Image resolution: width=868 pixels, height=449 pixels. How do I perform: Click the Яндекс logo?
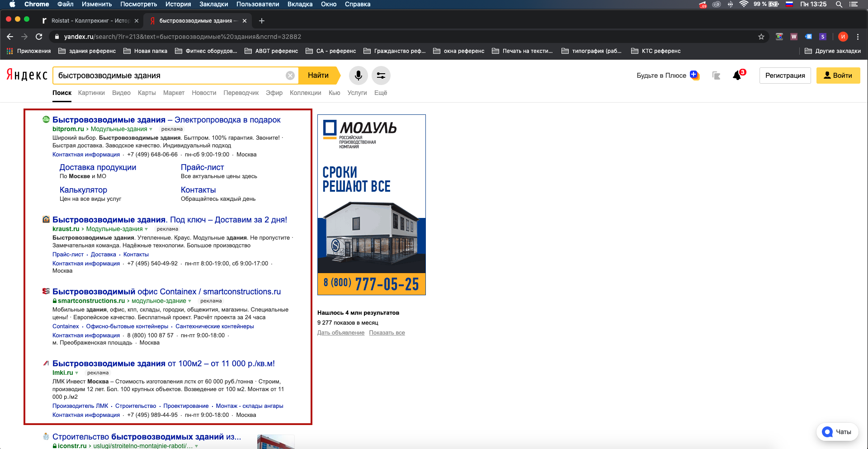pyautogui.click(x=27, y=75)
